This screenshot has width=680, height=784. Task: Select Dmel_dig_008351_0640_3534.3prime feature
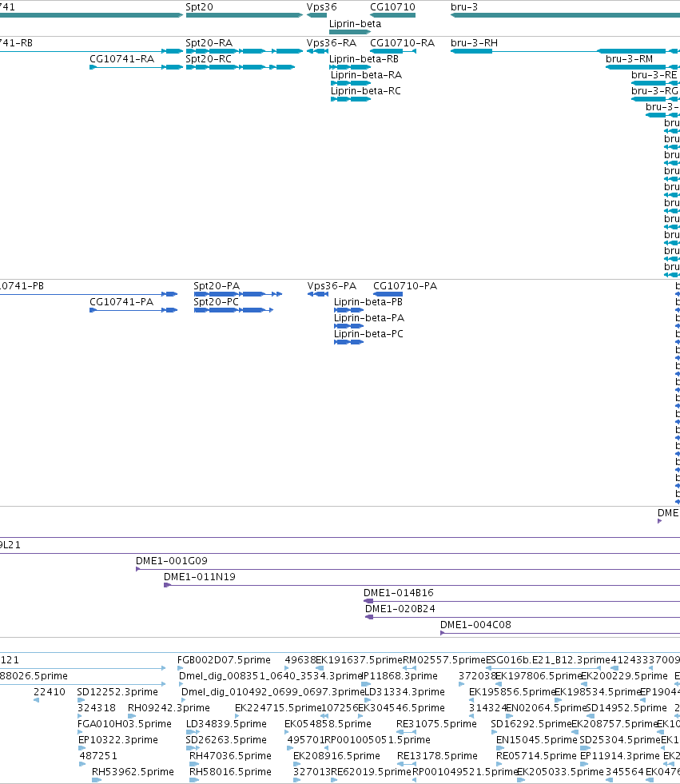tap(181, 684)
